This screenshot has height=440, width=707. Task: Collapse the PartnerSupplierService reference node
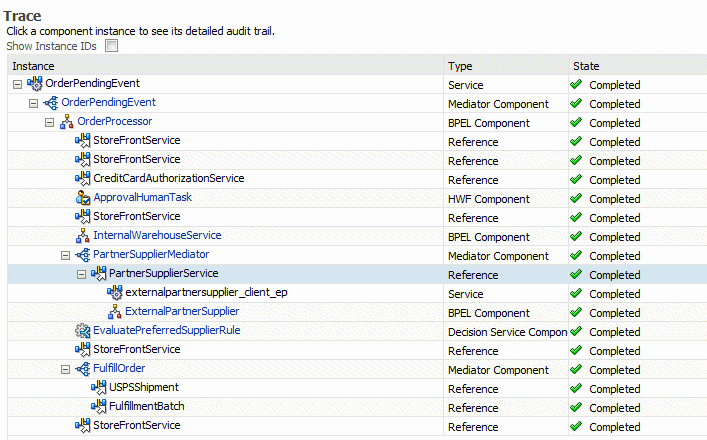click(x=81, y=274)
